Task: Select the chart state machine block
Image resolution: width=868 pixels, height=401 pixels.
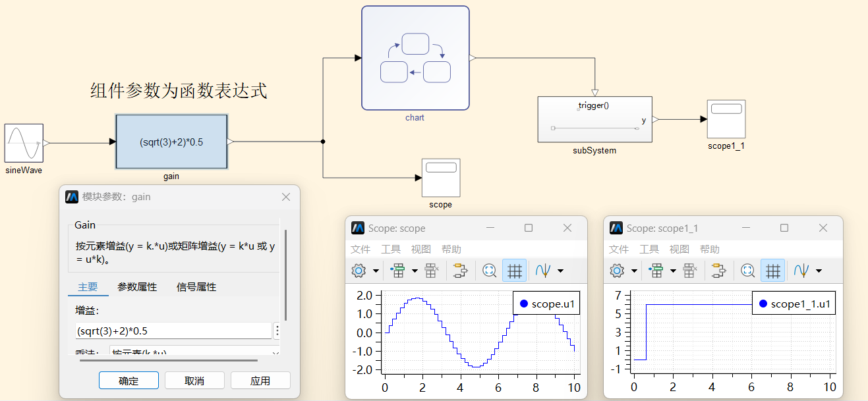Action: click(415, 58)
